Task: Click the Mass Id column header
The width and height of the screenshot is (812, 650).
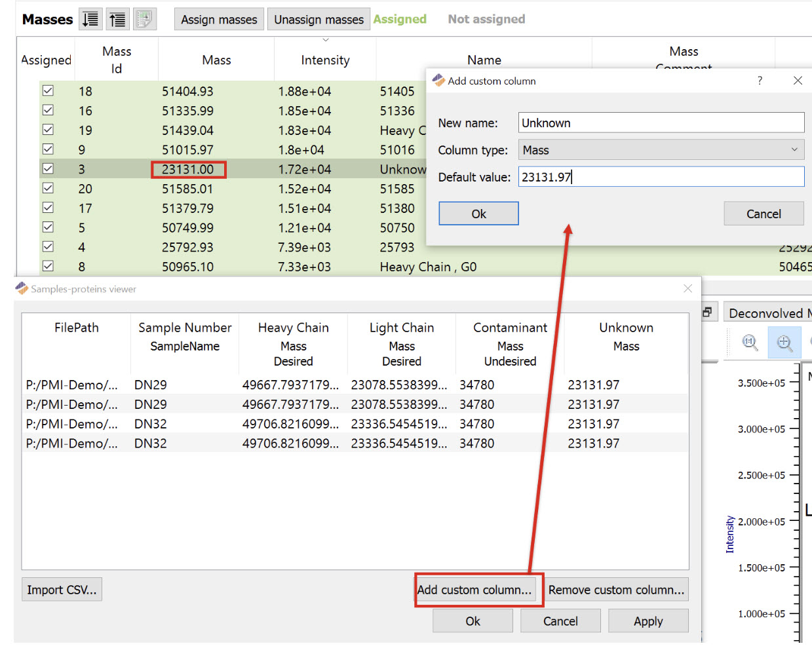Action: click(x=117, y=60)
